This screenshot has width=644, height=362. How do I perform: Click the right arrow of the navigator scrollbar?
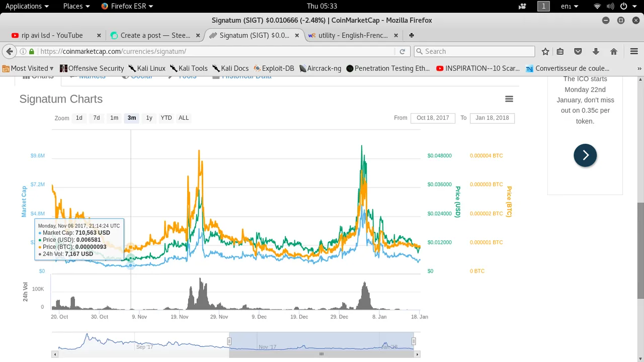(x=417, y=354)
